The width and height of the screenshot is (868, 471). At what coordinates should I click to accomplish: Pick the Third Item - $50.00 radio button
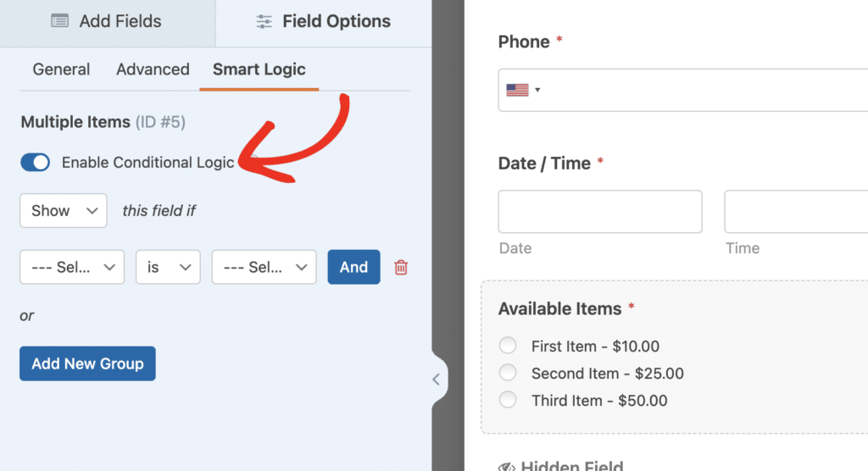pos(508,400)
